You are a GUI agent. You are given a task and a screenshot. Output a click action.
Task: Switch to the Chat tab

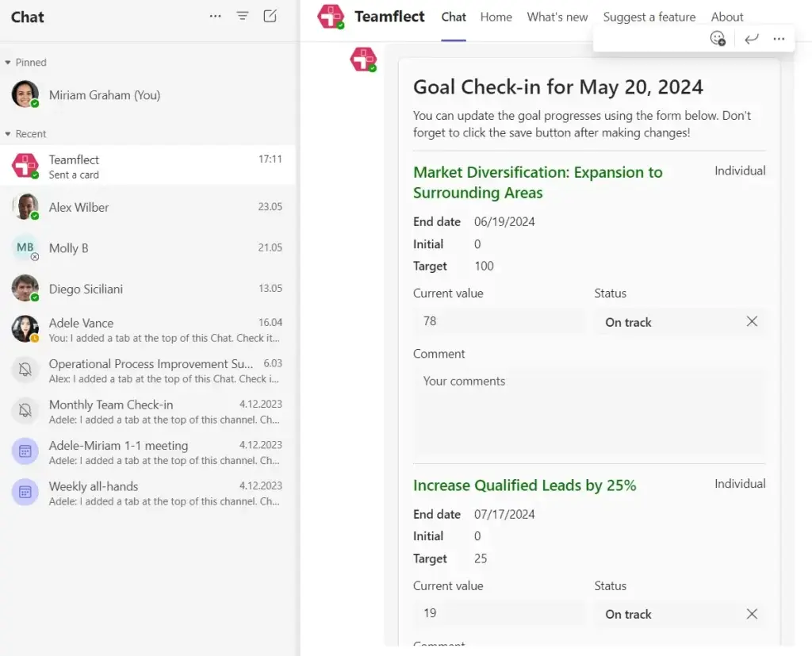pos(454,17)
